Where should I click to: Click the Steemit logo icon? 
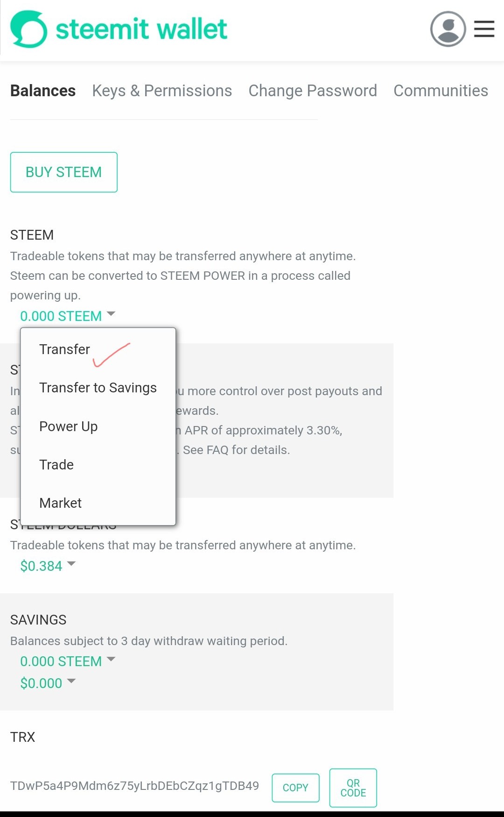click(28, 29)
